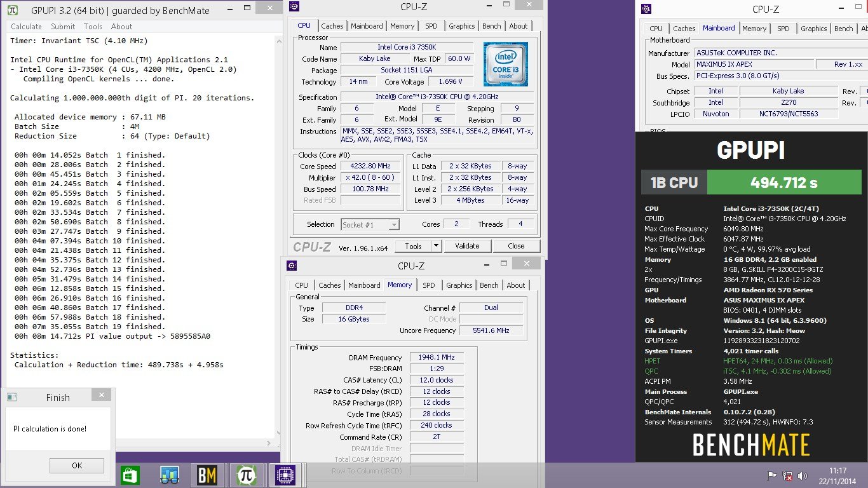Select Graphics tab in CPU-Z motherboard window

click(x=813, y=29)
